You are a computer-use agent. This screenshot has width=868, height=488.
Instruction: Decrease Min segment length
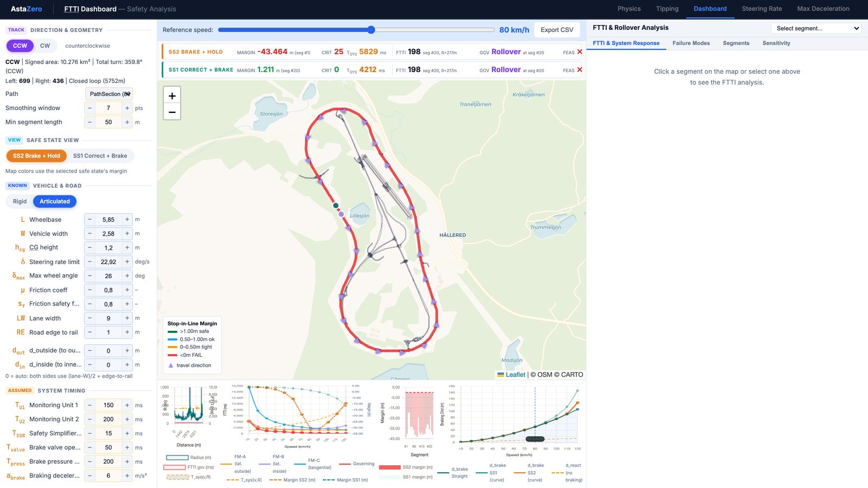pyautogui.click(x=90, y=122)
